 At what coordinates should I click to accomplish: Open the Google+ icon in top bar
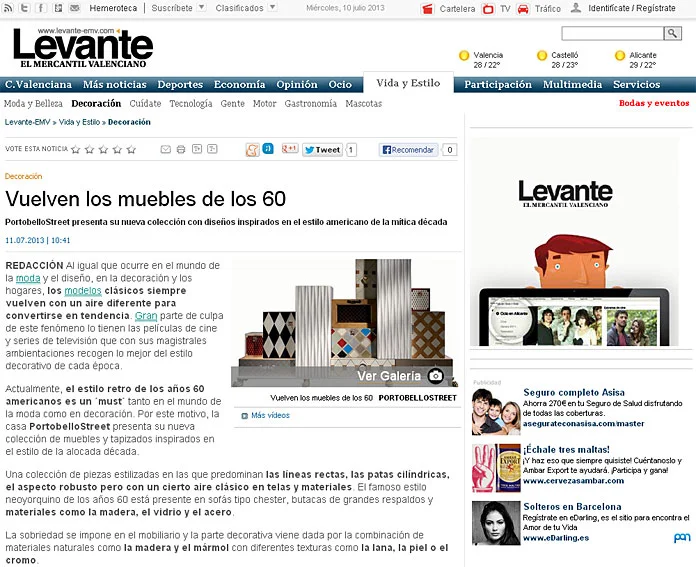(x=58, y=8)
